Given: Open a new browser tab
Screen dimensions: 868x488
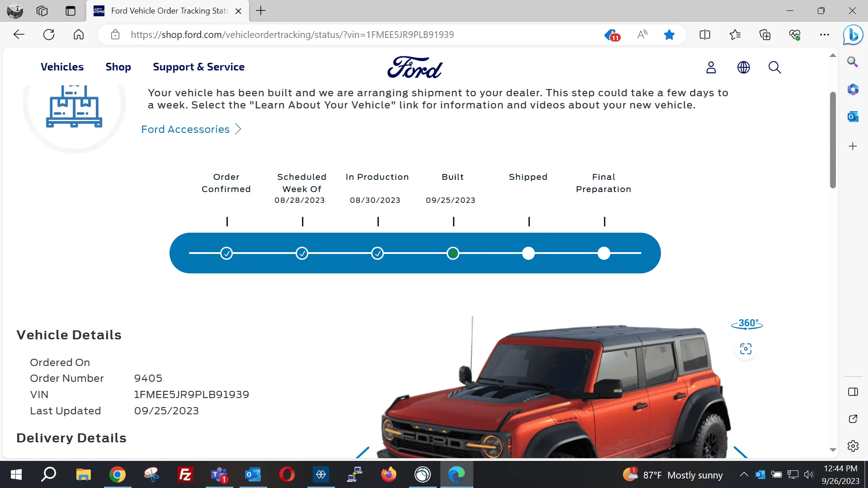Looking at the screenshot, I should (x=261, y=11).
